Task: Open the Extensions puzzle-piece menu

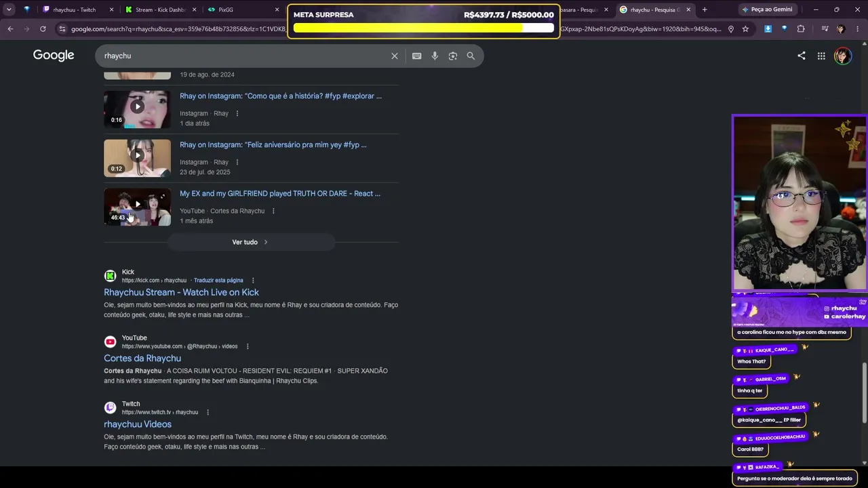Action: pyautogui.click(x=801, y=29)
